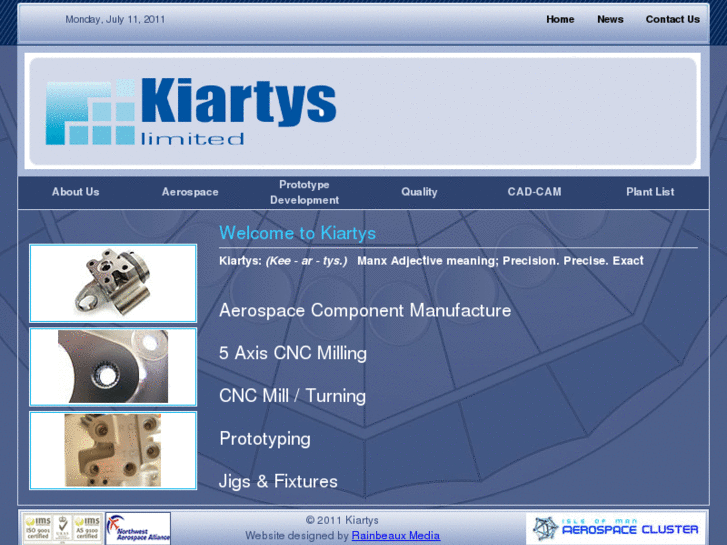Image resolution: width=727 pixels, height=545 pixels.
Task: Click the Kiartys limited logo
Action: [191, 111]
